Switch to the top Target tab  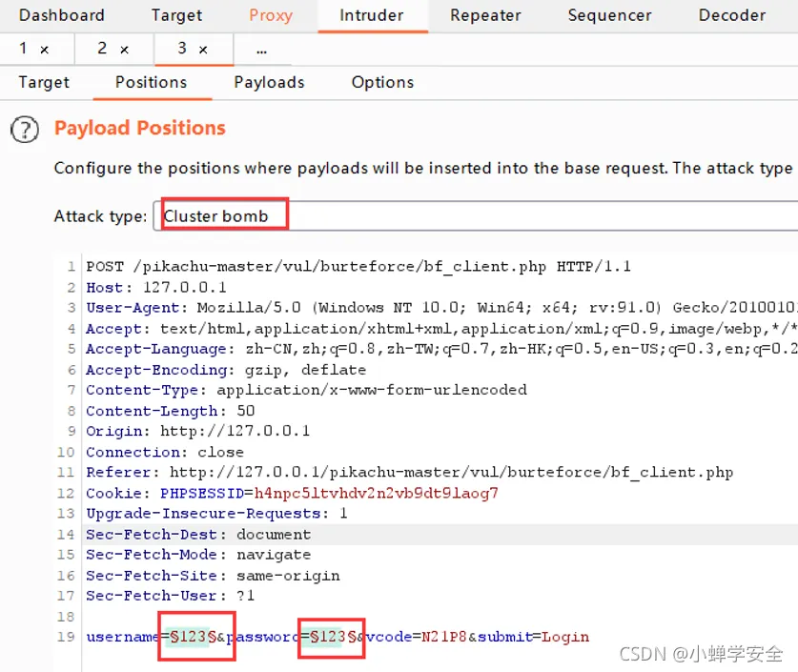point(176,15)
